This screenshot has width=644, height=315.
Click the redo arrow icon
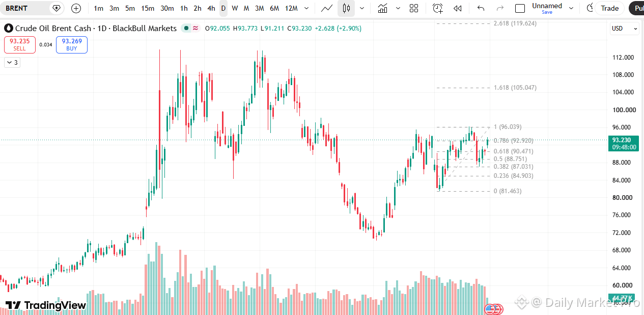pos(500,8)
